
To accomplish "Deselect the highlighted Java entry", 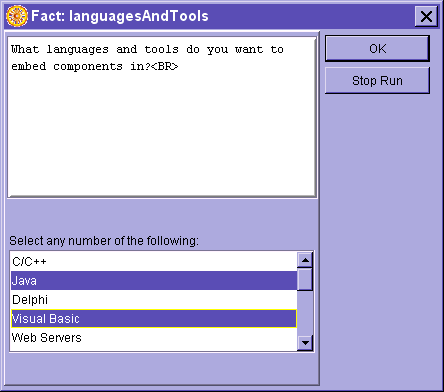I will (154, 281).
